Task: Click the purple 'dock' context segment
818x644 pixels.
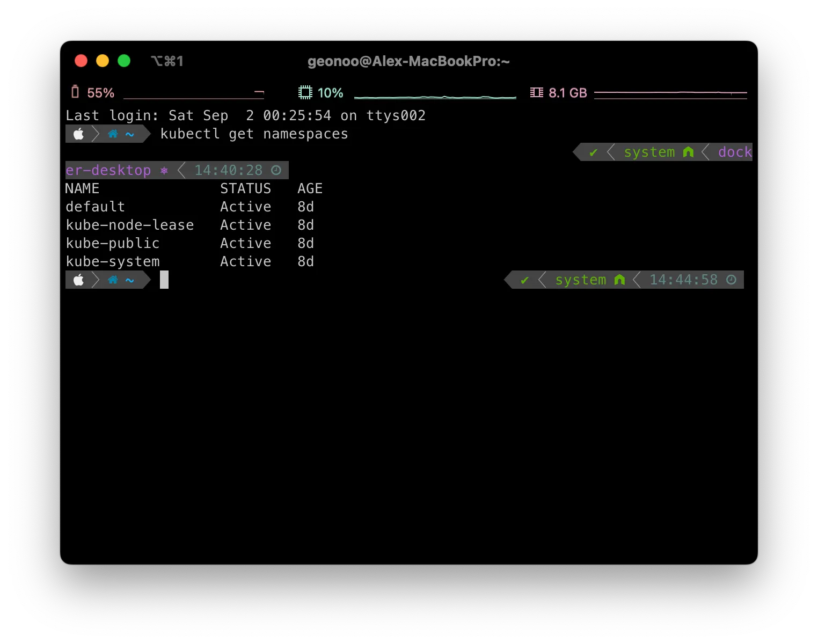Action: [x=735, y=152]
